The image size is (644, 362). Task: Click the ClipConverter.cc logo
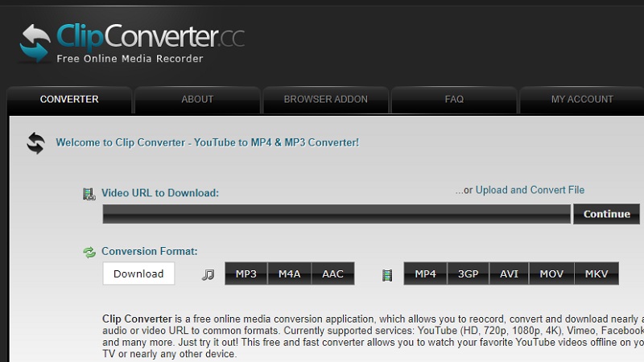pos(131,43)
